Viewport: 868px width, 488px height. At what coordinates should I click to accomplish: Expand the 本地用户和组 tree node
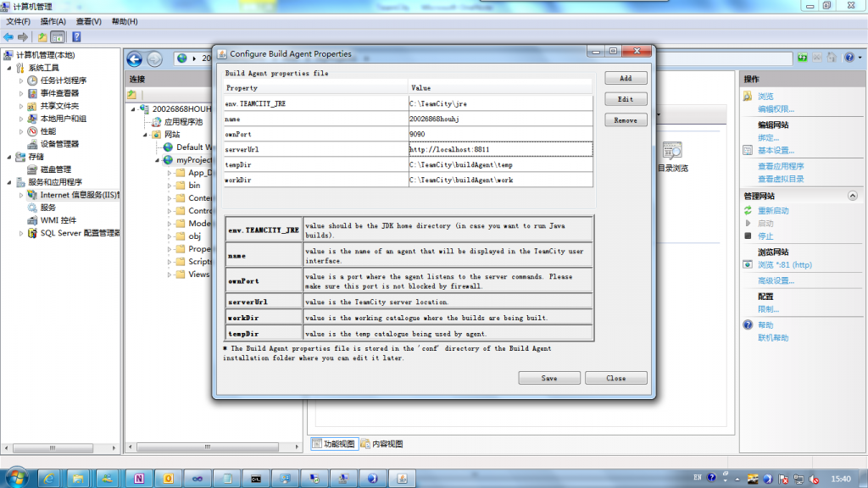tap(21, 119)
